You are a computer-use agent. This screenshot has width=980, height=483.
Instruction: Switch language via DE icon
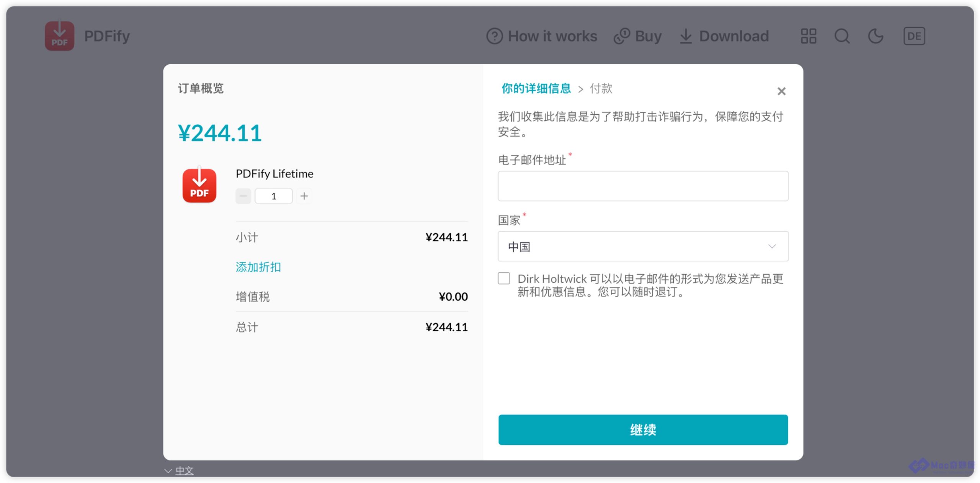914,36
